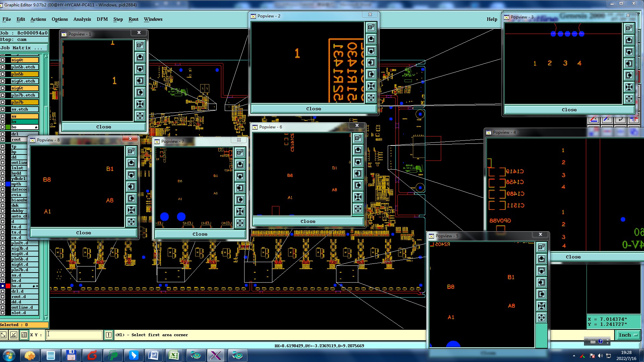Toggle the ss layer checkbox
This screenshot has height=362, width=644.
click(3, 116)
